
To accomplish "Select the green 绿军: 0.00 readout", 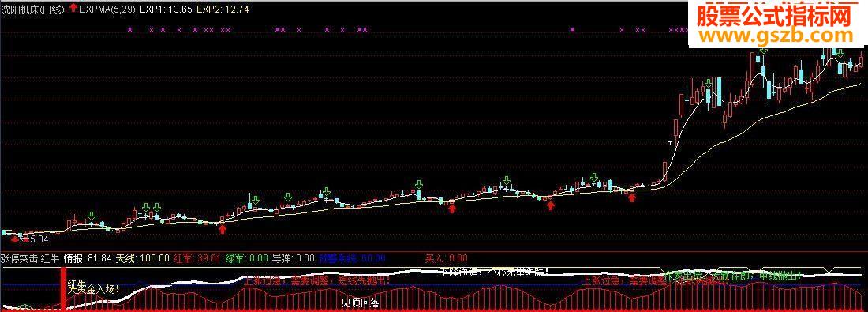I will (x=246, y=257).
